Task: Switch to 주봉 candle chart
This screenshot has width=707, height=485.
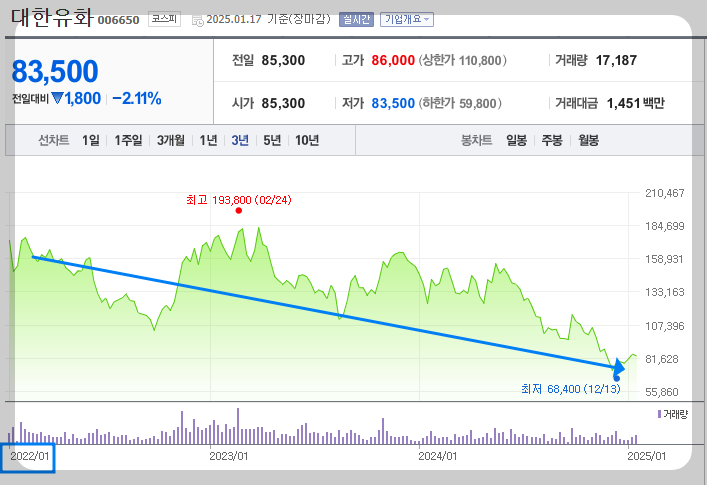Action: pos(552,140)
